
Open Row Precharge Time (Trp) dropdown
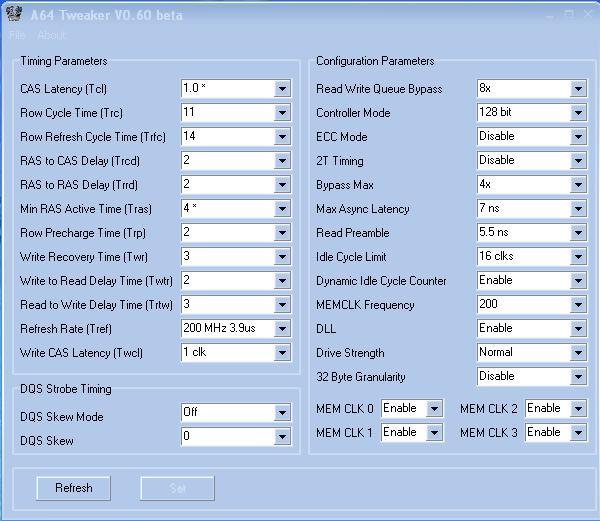(x=282, y=233)
